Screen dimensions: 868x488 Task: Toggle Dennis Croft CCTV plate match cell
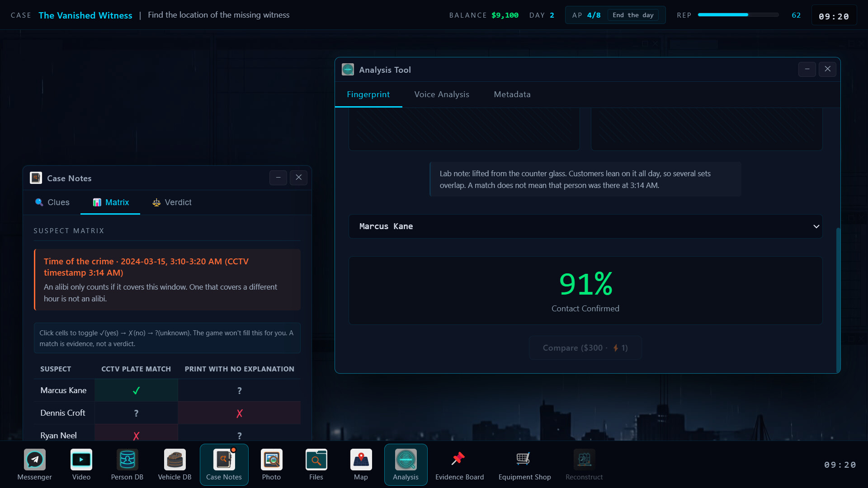136,413
